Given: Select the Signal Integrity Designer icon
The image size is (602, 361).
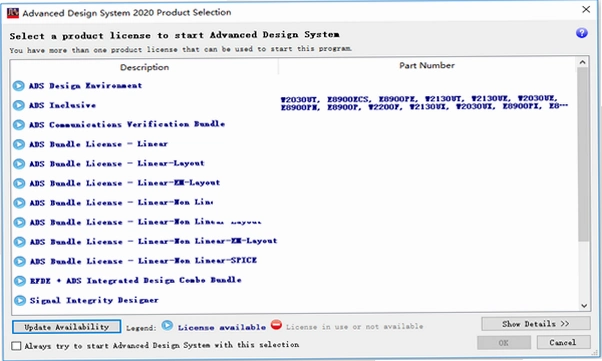Looking at the screenshot, I should pos(19,300).
